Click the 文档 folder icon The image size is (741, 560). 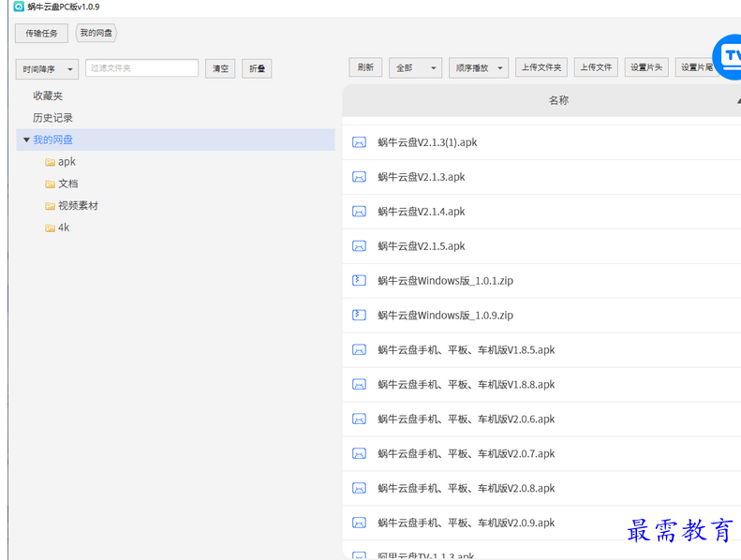pyautogui.click(x=50, y=184)
